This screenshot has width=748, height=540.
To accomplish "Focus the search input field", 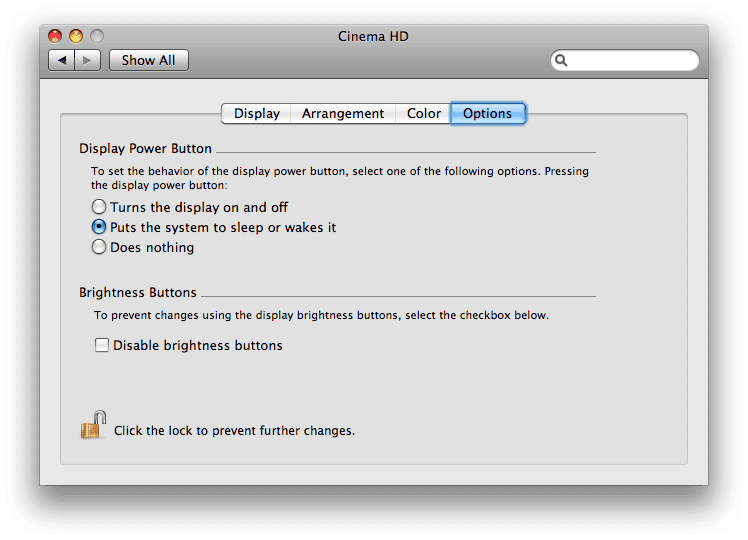I will [x=632, y=60].
